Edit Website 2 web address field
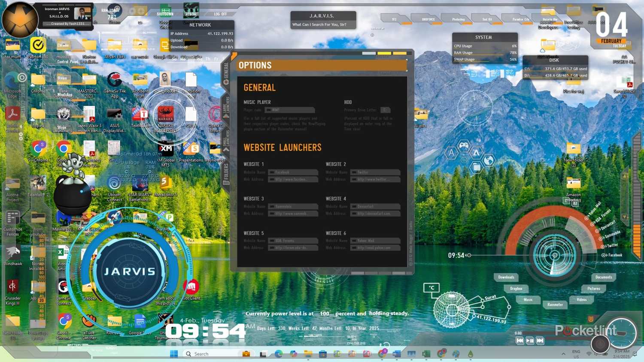644x362 pixels. coord(375,179)
